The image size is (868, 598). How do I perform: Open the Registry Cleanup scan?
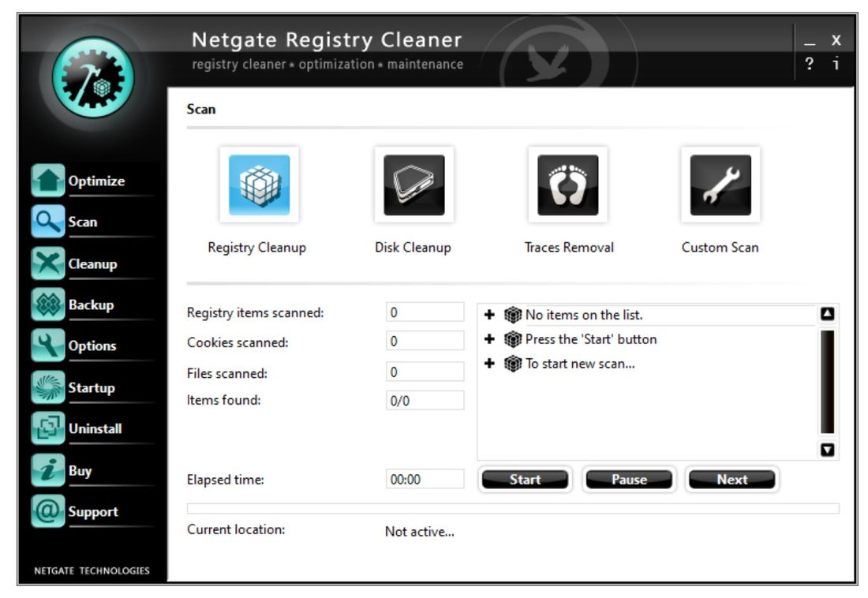[258, 183]
